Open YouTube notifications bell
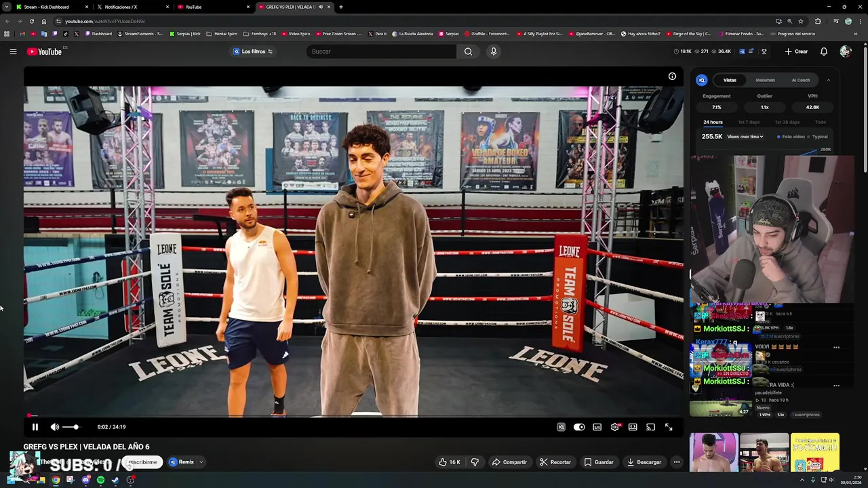The image size is (868, 488). (824, 52)
